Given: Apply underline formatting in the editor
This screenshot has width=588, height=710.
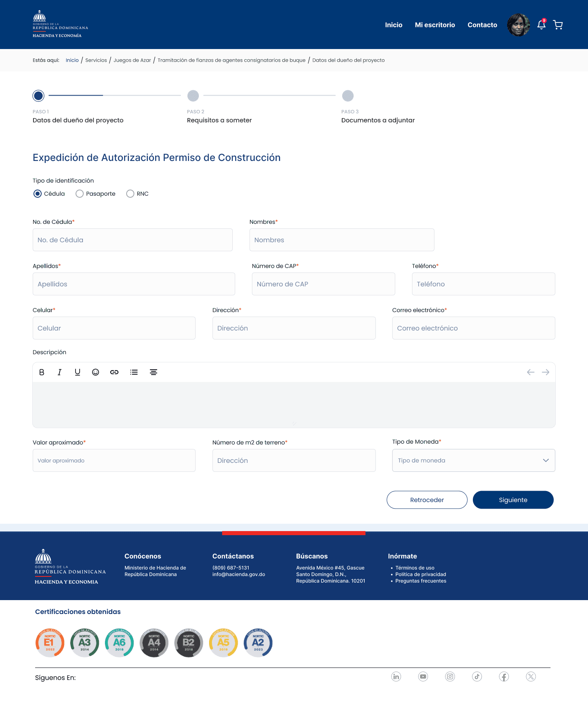Looking at the screenshot, I should click(x=78, y=372).
